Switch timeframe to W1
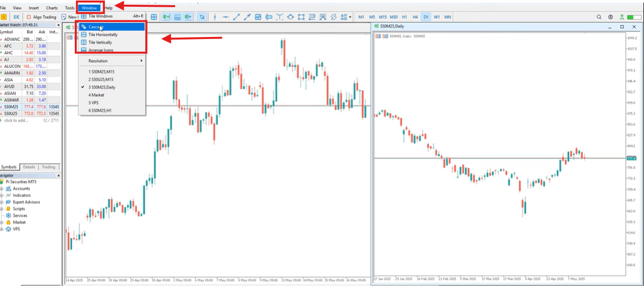The width and height of the screenshot is (644, 286). [437, 17]
